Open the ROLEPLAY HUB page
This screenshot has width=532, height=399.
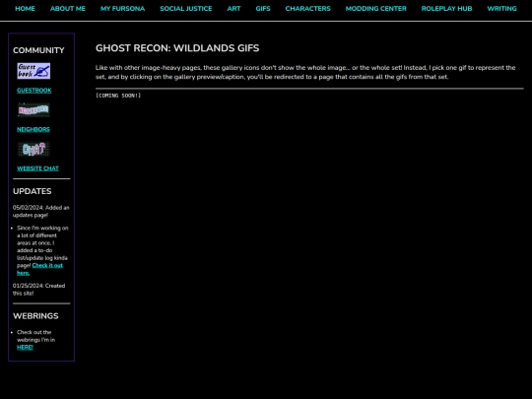[x=446, y=9]
